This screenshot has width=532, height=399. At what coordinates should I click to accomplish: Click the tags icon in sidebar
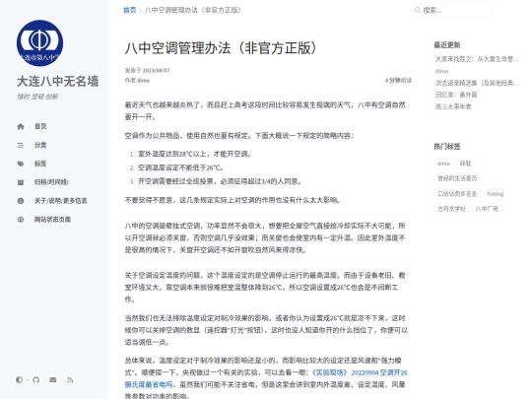click(x=21, y=164)
